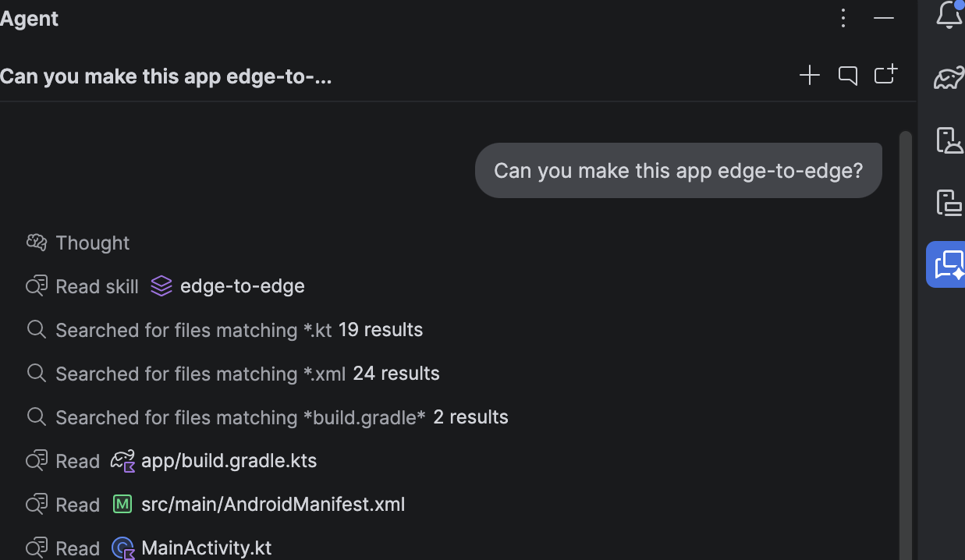Open src/main/AndroidManifest.xml file link
This screenshot has height=560, width=965.
click(273, 505)
